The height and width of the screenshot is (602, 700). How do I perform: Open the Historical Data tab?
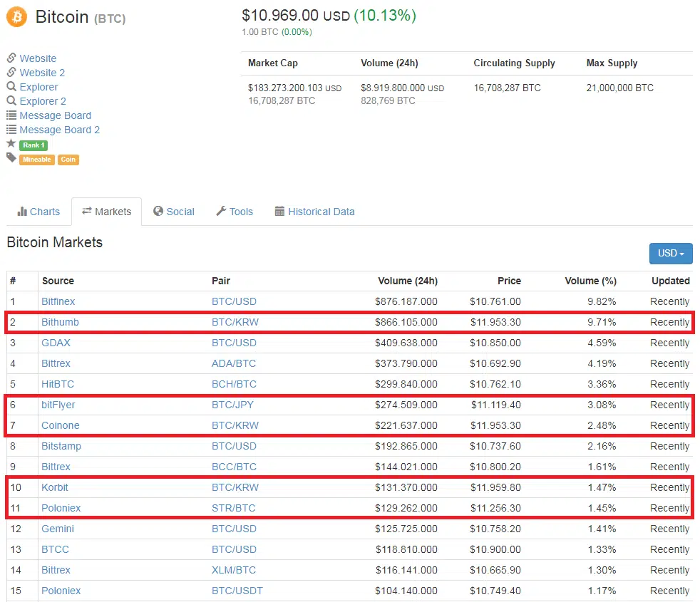(x=315, y=212)
